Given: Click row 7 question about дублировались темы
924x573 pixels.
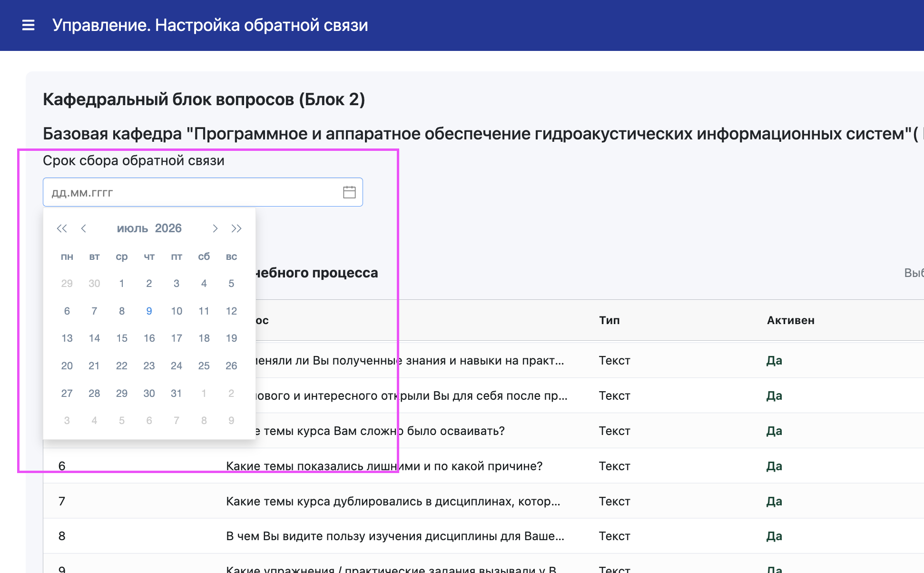Looking at the screenshot, I should click(393, 501).
